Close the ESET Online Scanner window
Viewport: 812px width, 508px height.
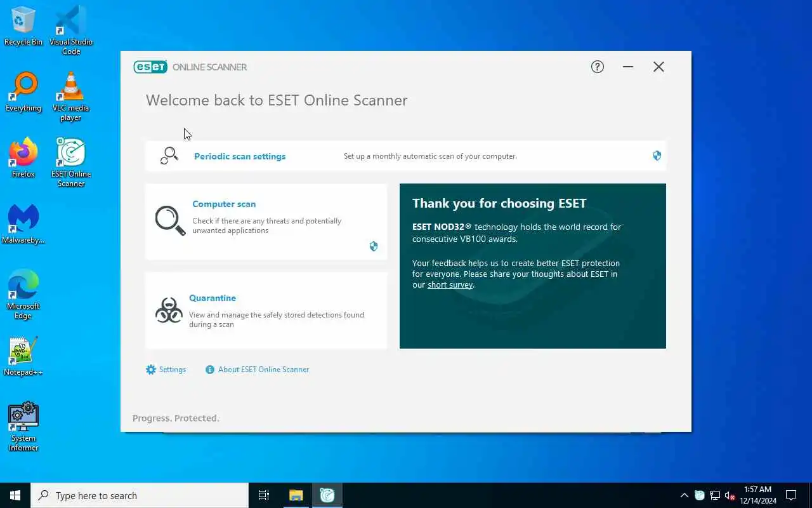(658, 67)
